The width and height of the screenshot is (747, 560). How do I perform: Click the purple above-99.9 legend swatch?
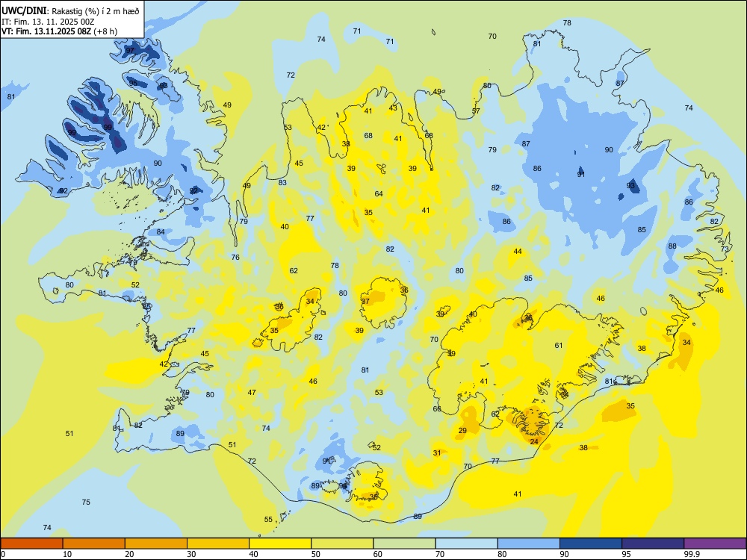(x=715, y=544)
